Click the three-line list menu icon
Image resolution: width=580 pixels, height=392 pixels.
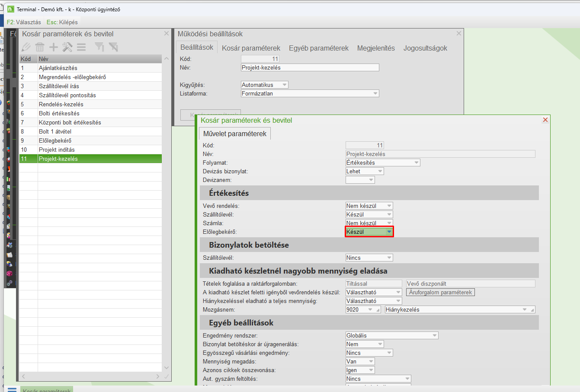pyautogui.click(x=81, y=47)
